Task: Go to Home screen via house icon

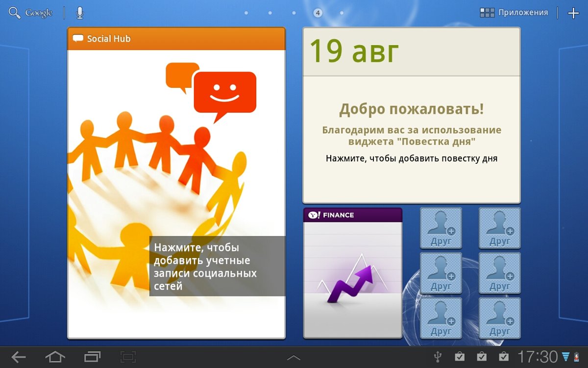Action: click(55, 357)
